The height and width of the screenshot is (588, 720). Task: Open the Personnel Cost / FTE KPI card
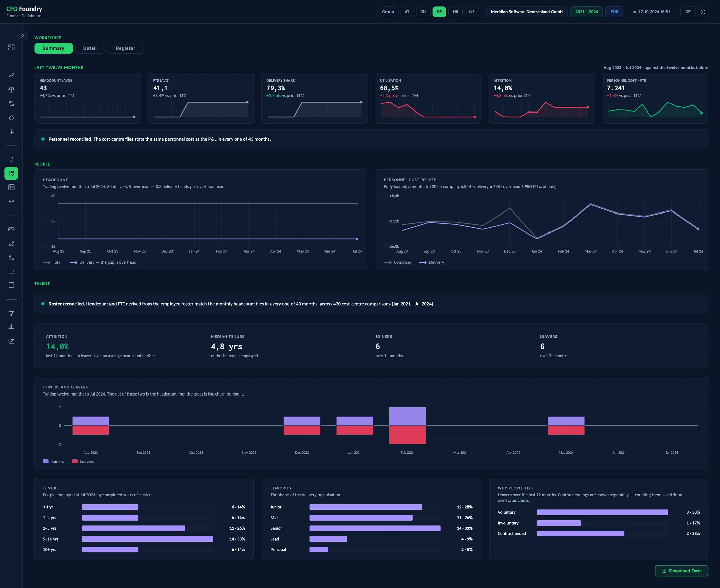655,98
